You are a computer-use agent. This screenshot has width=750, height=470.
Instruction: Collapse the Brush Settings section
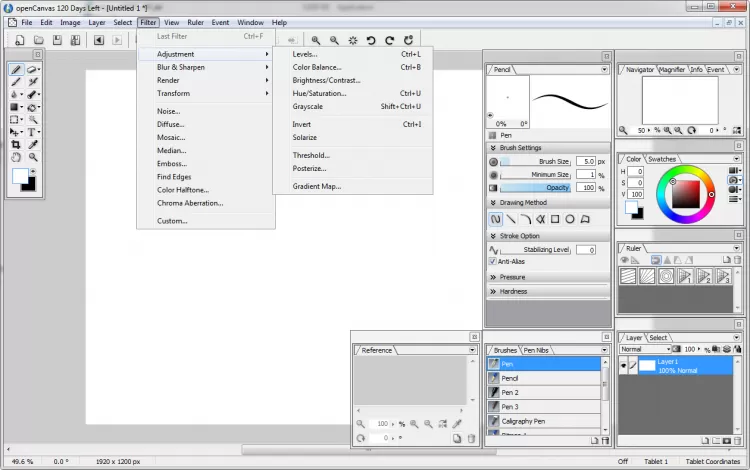tap(493, 148)
